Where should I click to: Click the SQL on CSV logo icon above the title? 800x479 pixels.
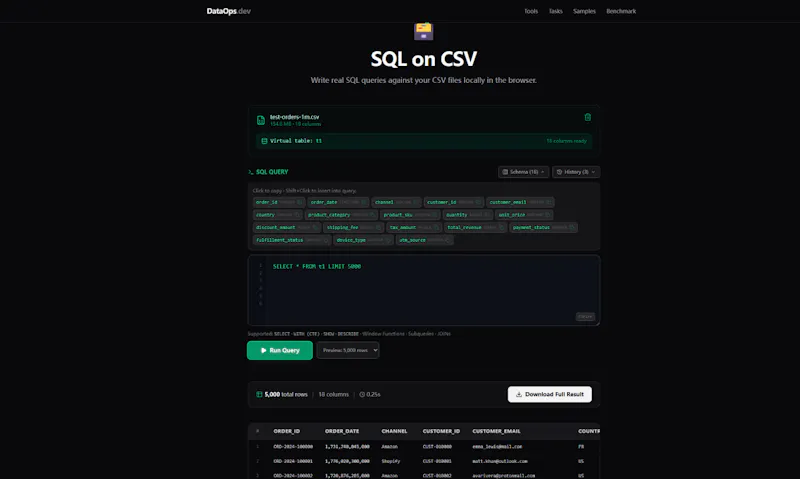(x=423, y=31)
